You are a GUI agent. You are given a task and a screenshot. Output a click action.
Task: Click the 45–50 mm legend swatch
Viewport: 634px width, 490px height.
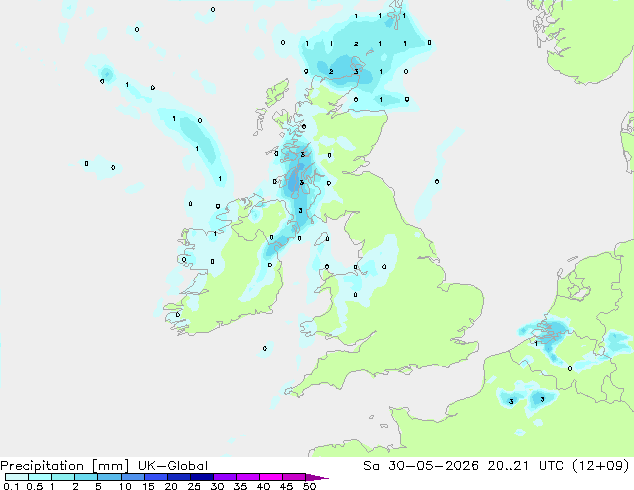294,477
